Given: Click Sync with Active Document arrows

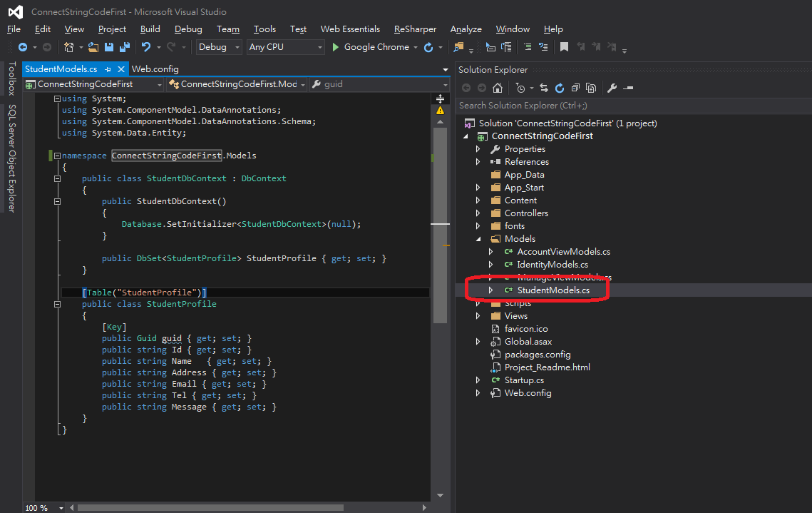Looking at the screenshot, I should coord(544,88).
